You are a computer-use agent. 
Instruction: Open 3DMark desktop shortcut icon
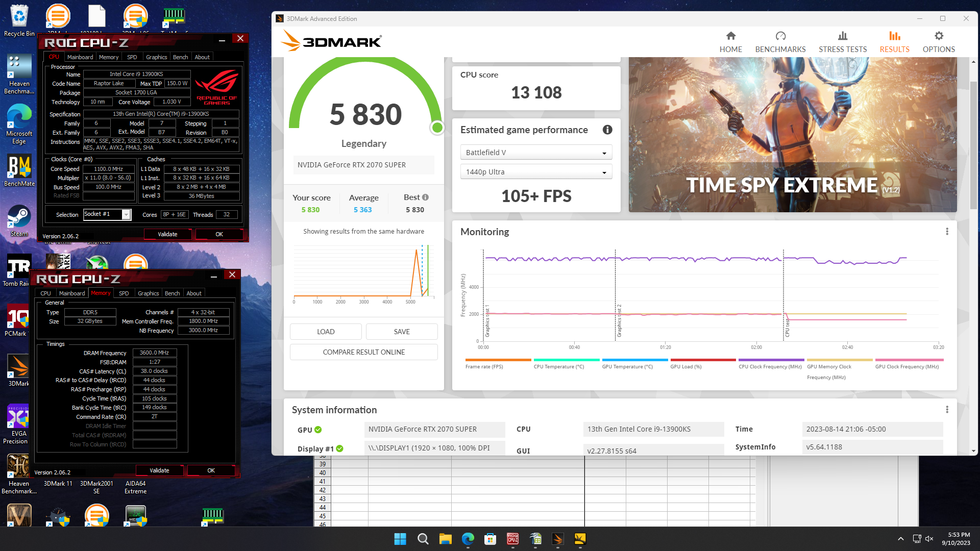(x=18, y=370)
